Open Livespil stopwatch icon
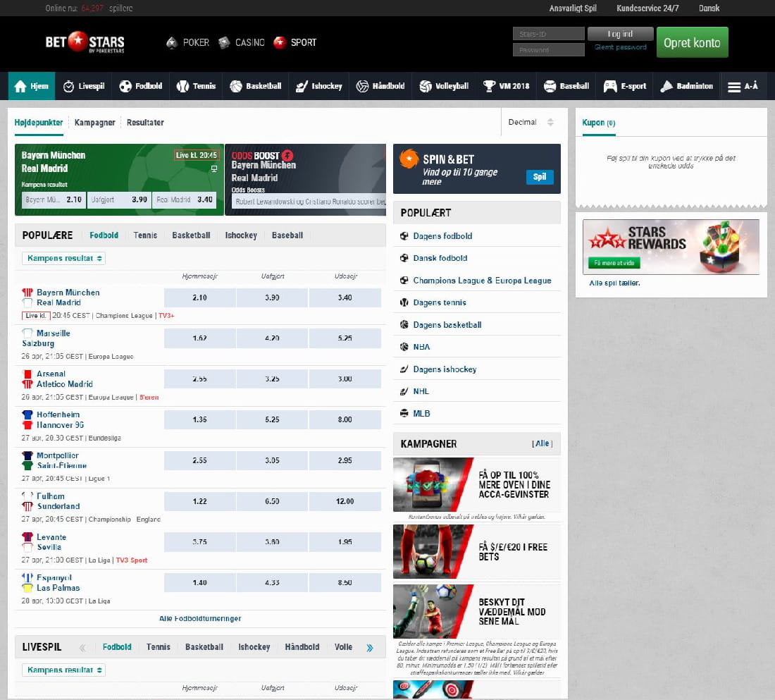Viewport: 775px width, 700px height. click(69, 86)
